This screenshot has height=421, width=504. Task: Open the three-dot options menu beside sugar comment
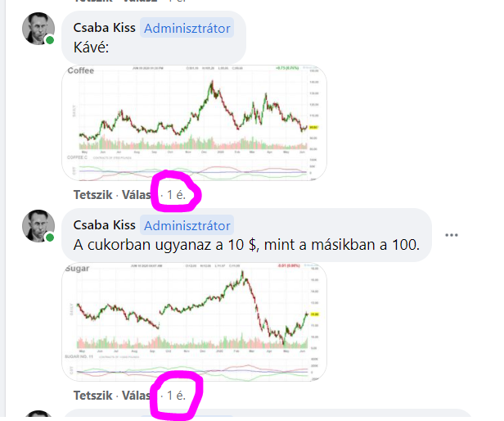[452, 235]
